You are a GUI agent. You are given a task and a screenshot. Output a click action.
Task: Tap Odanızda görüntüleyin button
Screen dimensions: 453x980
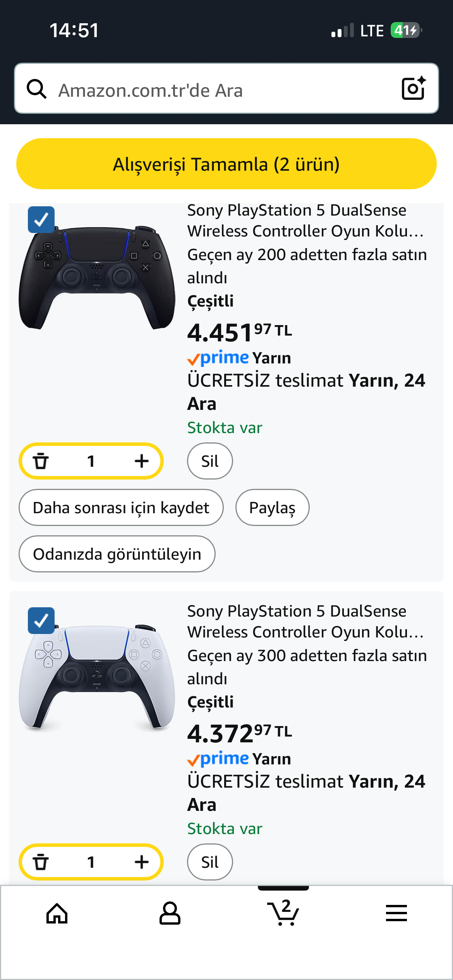pos(117,554)
